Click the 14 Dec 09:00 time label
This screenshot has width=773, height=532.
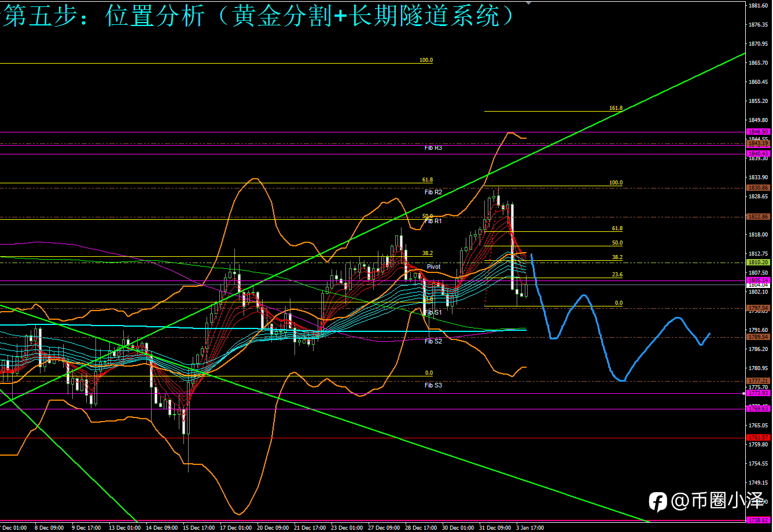[x=161, y=528]
